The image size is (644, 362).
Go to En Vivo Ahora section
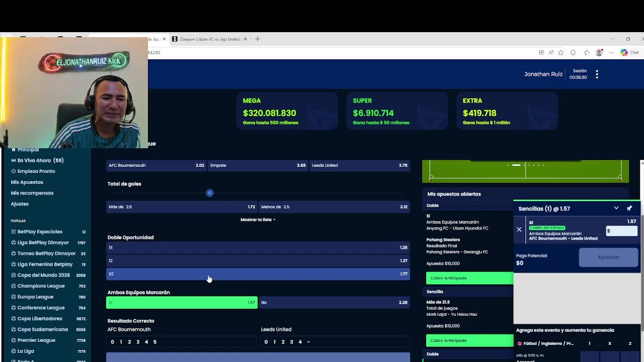41,160
